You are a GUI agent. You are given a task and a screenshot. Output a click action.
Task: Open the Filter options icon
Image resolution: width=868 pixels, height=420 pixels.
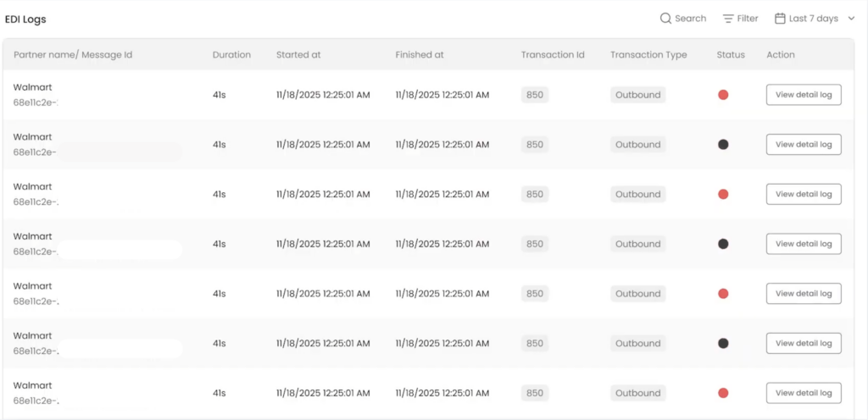(728, 19)
